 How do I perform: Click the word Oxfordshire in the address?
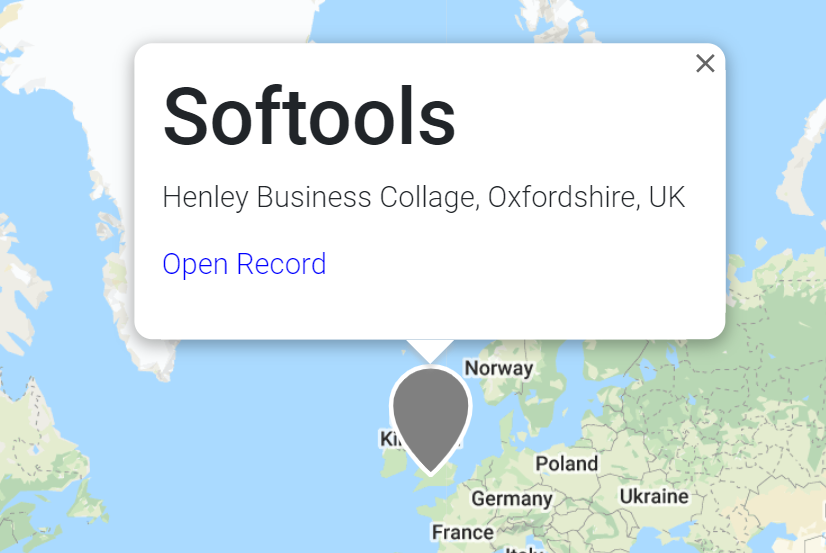564,198
